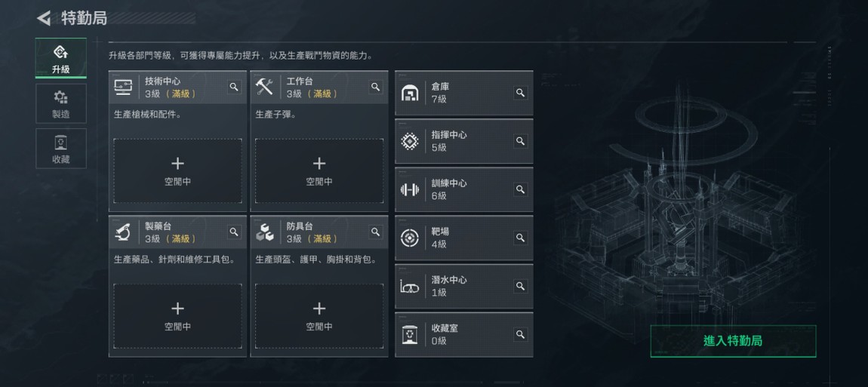Add production in 技術中心 idle slot
This screenshot has height=387, width=868.
coord(177,170)
